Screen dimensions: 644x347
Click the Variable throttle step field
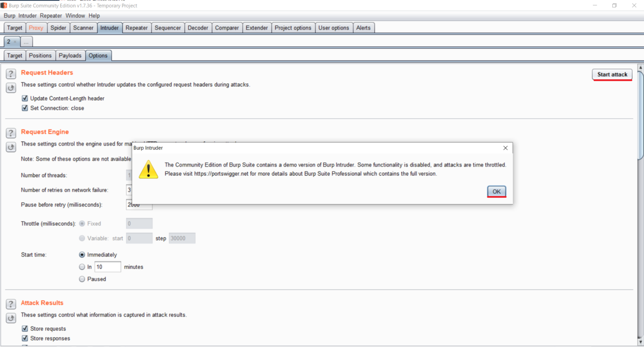pyautogui.click(x=182, y=238)
